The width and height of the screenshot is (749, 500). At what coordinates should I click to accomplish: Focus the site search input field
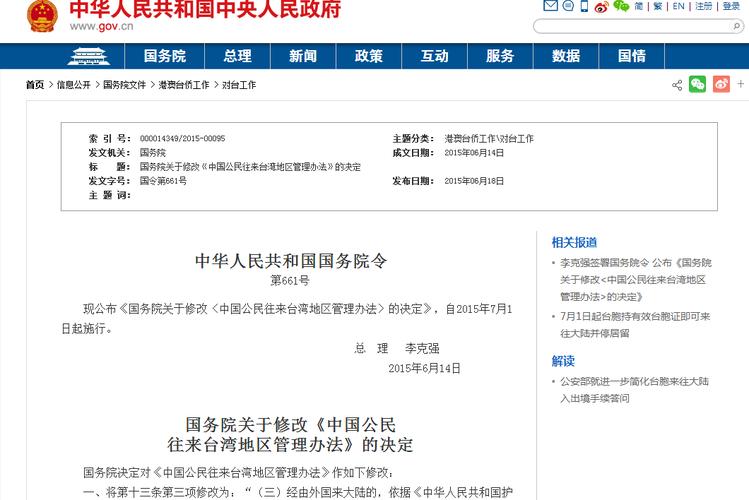633,26
